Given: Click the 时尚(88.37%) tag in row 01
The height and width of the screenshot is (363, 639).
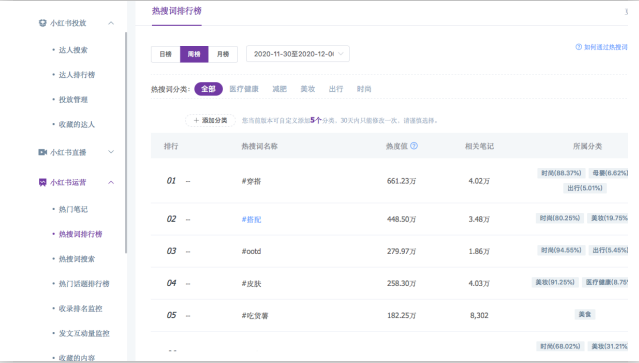Looking at the screenshot, I should point(561,173).
